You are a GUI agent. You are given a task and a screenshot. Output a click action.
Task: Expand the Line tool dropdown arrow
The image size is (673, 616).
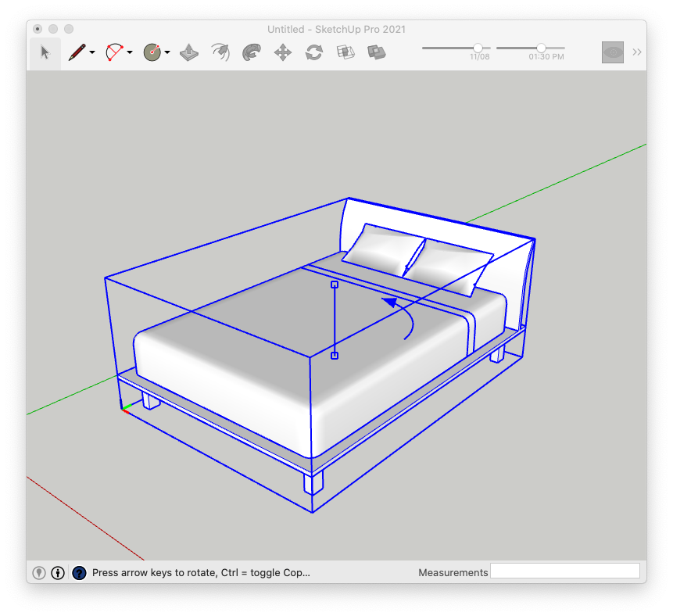pyautogui.click(x=92, y=52)
